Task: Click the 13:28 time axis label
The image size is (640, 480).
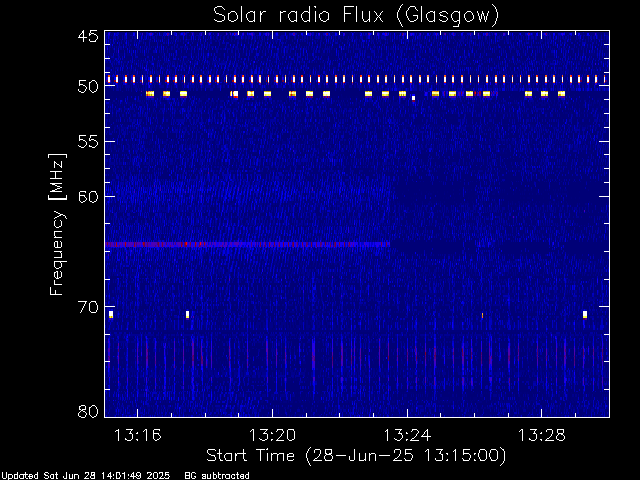Action: coord(542,435)
